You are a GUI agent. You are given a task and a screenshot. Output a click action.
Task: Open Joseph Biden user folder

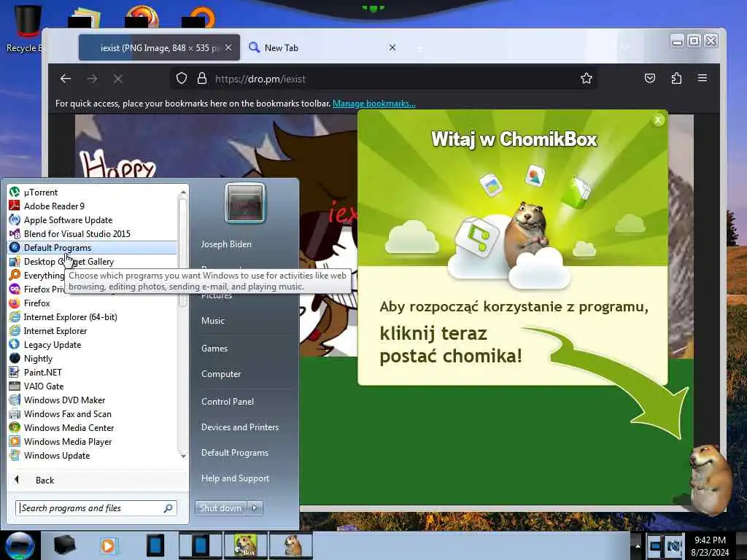coord(226,244)
